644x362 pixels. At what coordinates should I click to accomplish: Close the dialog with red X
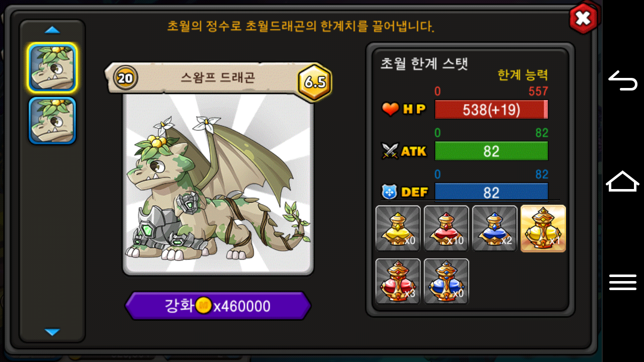[x=584, y=19]
